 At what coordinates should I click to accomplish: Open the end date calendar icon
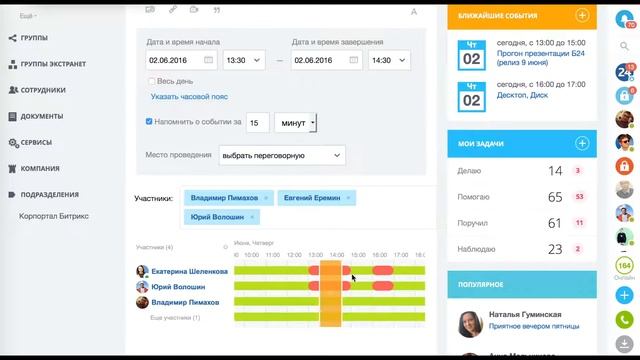tap(353, 60)
